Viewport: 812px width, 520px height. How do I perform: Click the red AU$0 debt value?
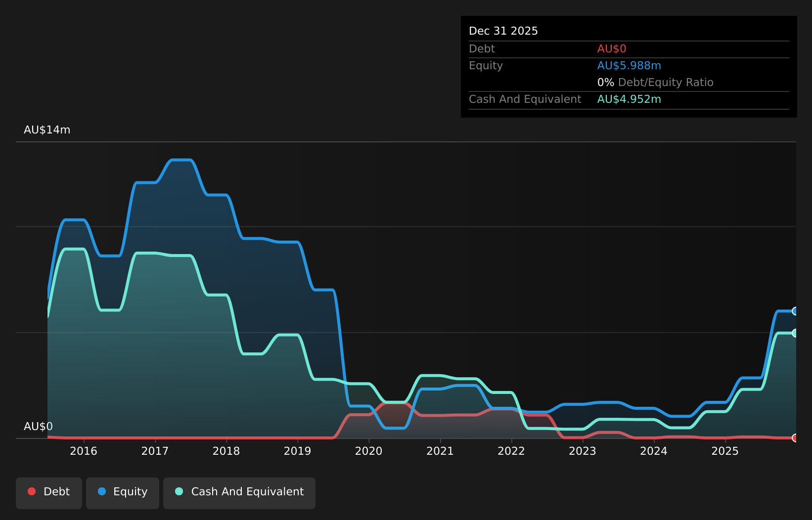(612, 49)
